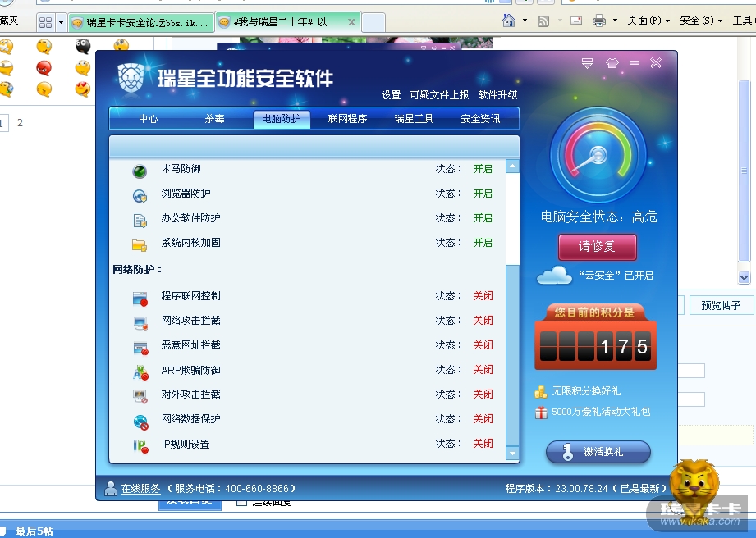Viewport: 756px width, 538px height.
Task: Go to page 2 in the forum
Action: [20, 122]
